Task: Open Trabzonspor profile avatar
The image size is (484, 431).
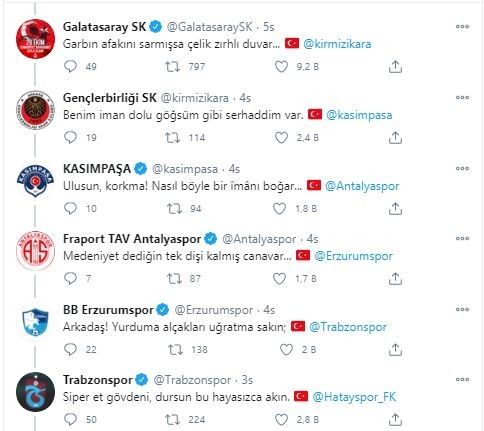Action: click(x=35, y=392)
